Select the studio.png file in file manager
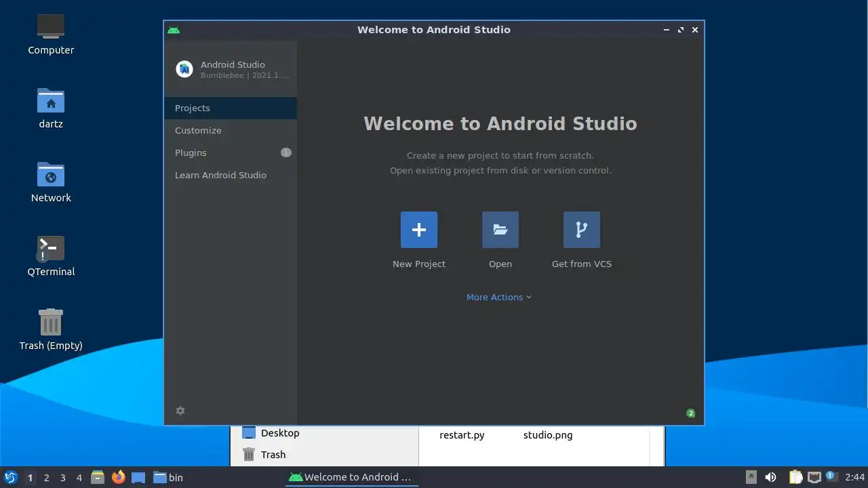868x488 pixels. pos(548,435)
